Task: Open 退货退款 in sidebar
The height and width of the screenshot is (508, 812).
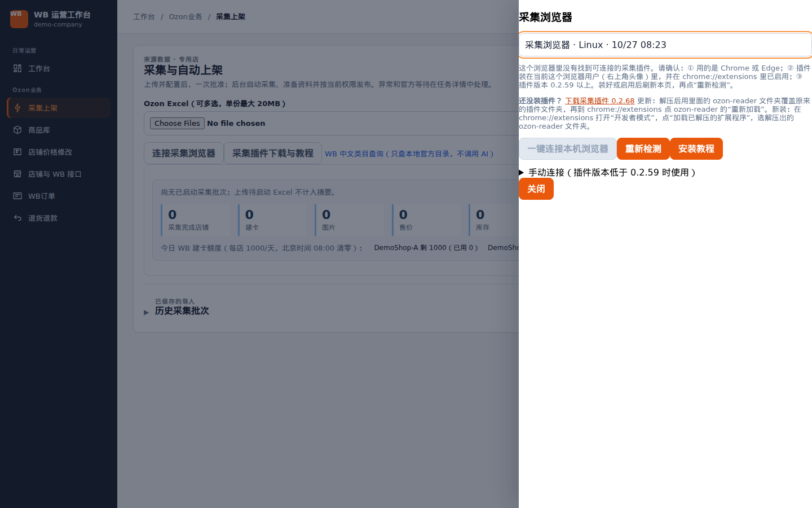Action: click(x=59, y=218)
